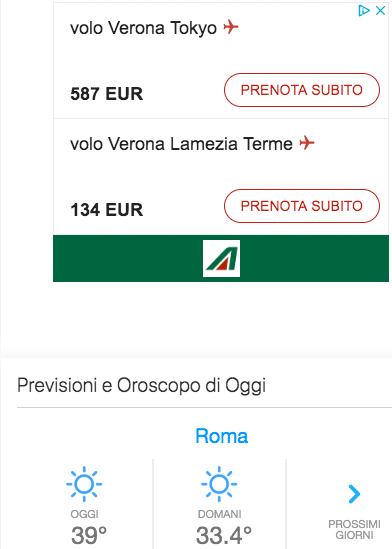The height and width of the screenshot is (549, 392).
Task: Select the 587 EUR price
Action: [107, 94]
